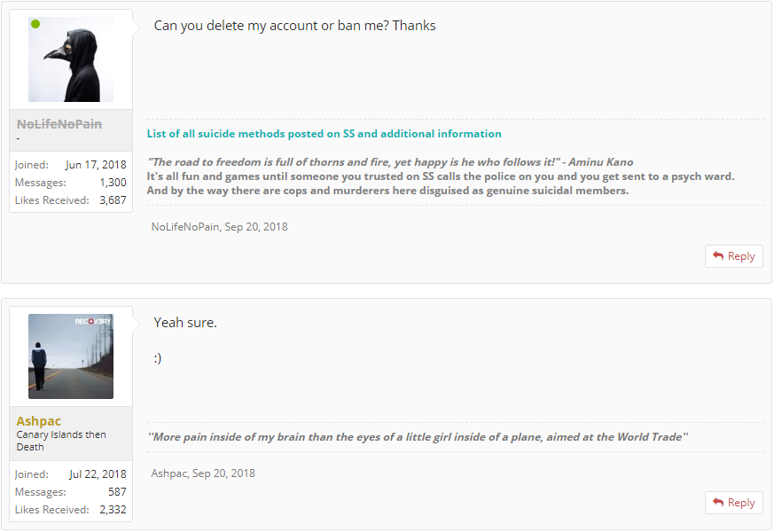Open Ashpac's album cover avatar
The width and height of the screenshot is (782, 532).
point(71,356)
